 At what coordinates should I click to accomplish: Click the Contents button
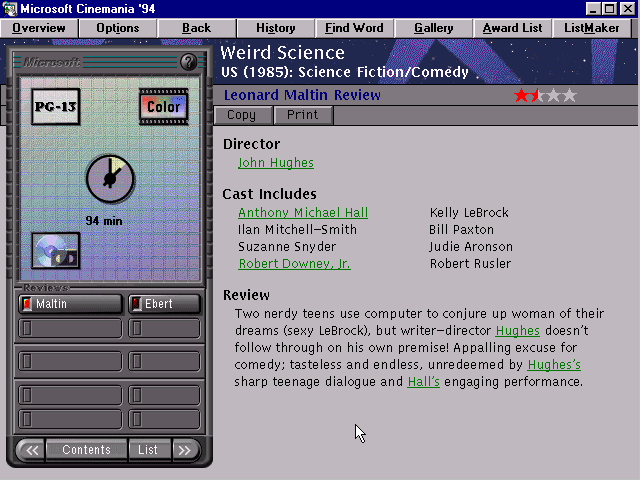(87, 450)
